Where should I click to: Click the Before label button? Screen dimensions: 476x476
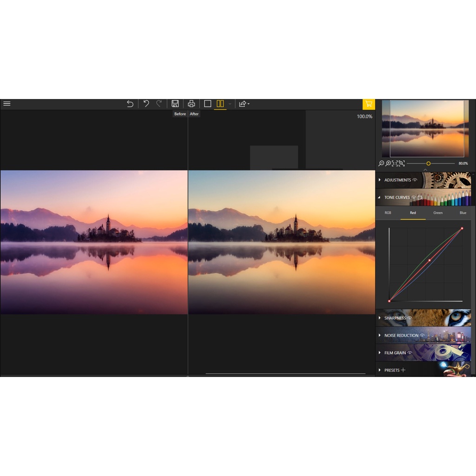click(180, 114)
